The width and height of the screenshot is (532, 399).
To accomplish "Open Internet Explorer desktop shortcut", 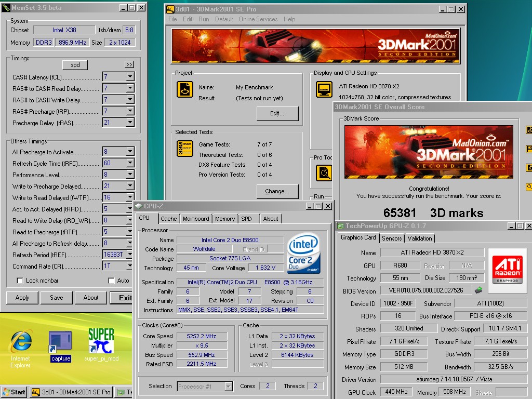I will tap(21, 349).
